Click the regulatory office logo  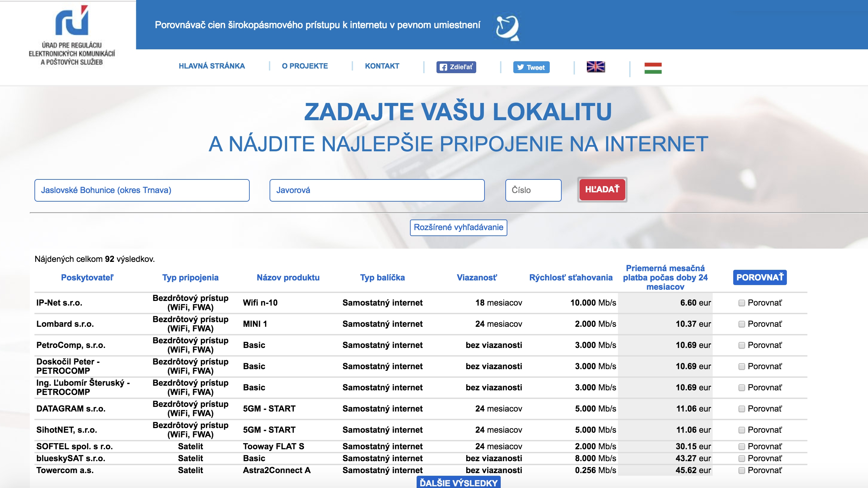pos(72,35)
